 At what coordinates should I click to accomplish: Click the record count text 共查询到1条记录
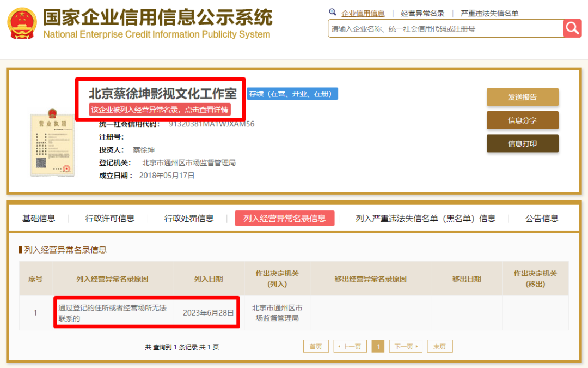[171, 347]
